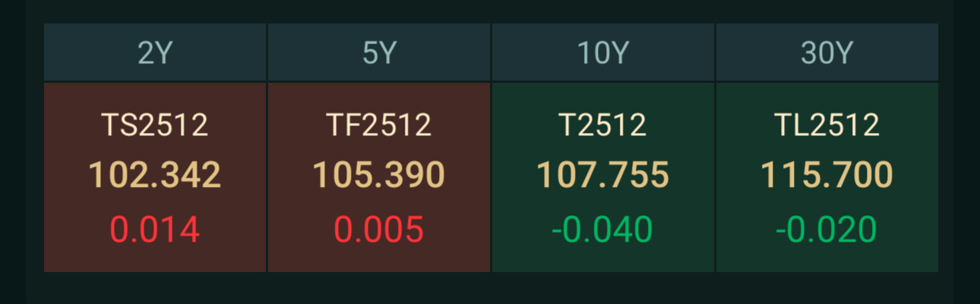Click the red 0.014 change value
Screen dimensions: 980x304
155,230
